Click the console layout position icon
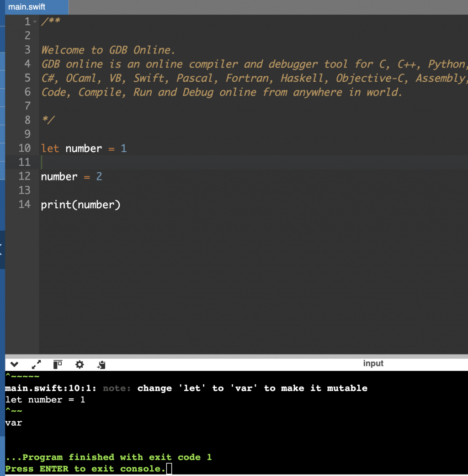This screenshot has height=476, width=468. tap(58, 364)
